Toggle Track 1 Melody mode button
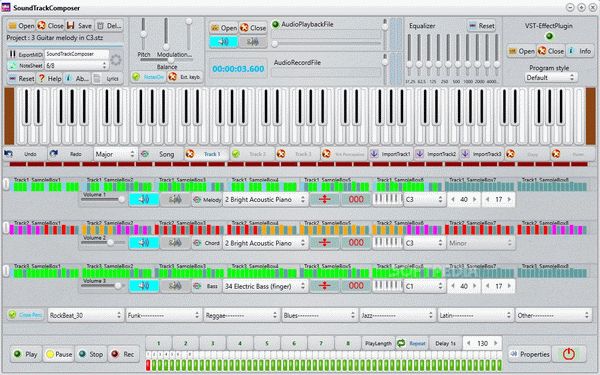Screen dimensions: 600x375 (207, 199)
